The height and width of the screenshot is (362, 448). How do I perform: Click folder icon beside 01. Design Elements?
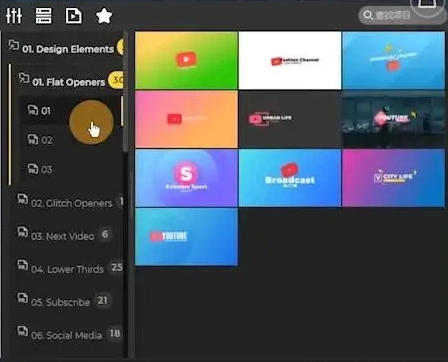click(13, 45)
